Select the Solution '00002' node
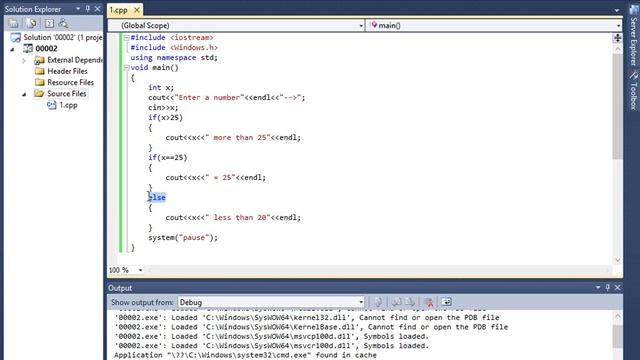The height and width of the screenshot is (360, 640). [x=56, y=37]
